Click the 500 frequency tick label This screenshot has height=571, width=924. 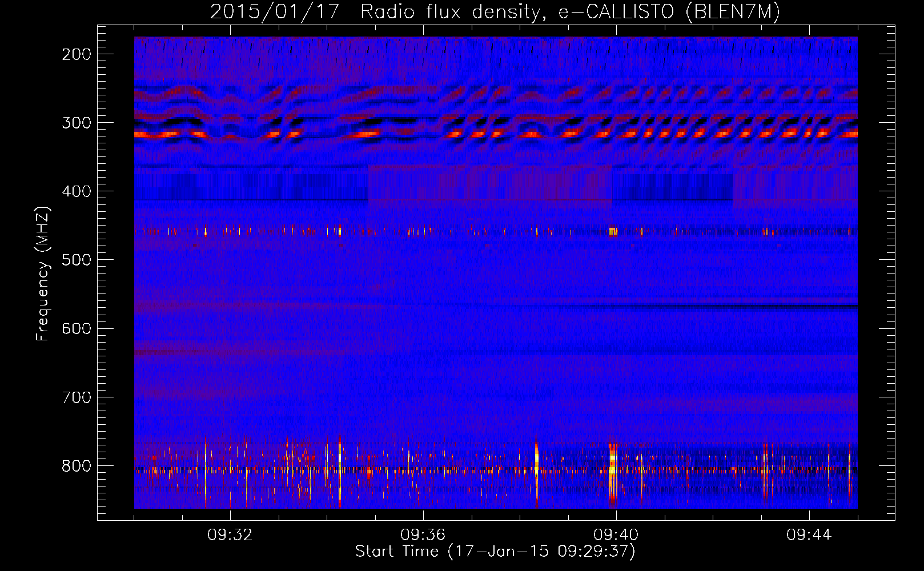coord(77,260)
